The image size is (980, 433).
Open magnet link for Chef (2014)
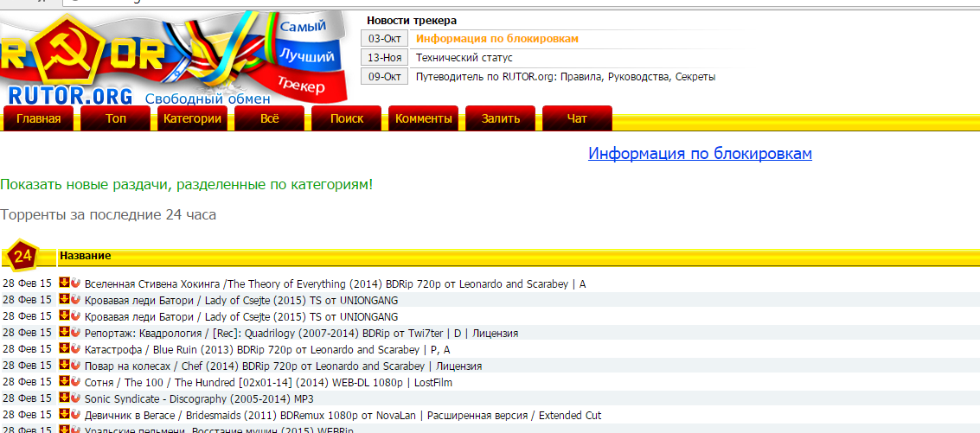[75, 364]
